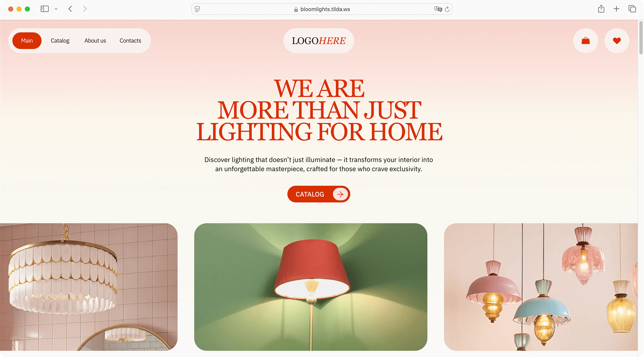Click the red CATALOG button
Screen dimensions: 644x357
coord(319,194)
